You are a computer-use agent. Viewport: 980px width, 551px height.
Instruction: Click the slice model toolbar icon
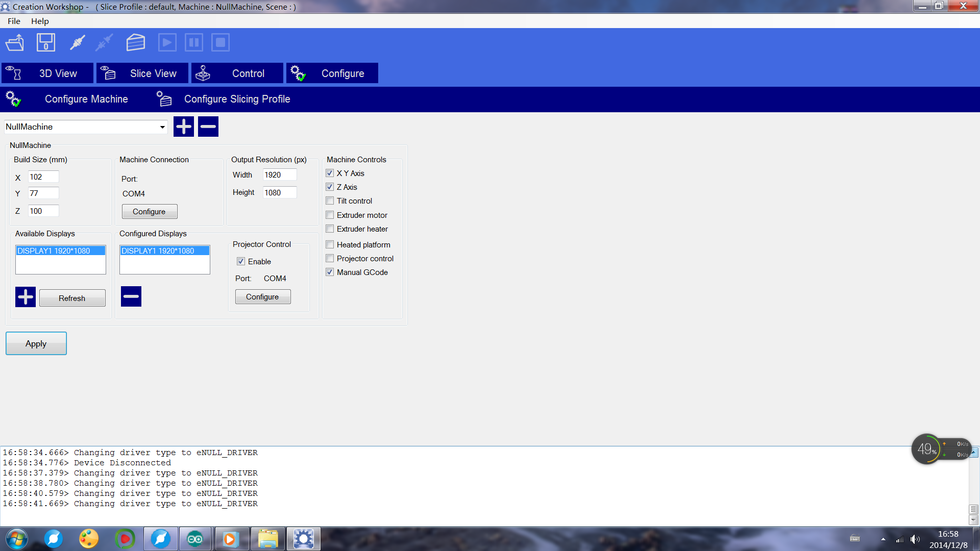pyautogui.click(x=135, y=43)
